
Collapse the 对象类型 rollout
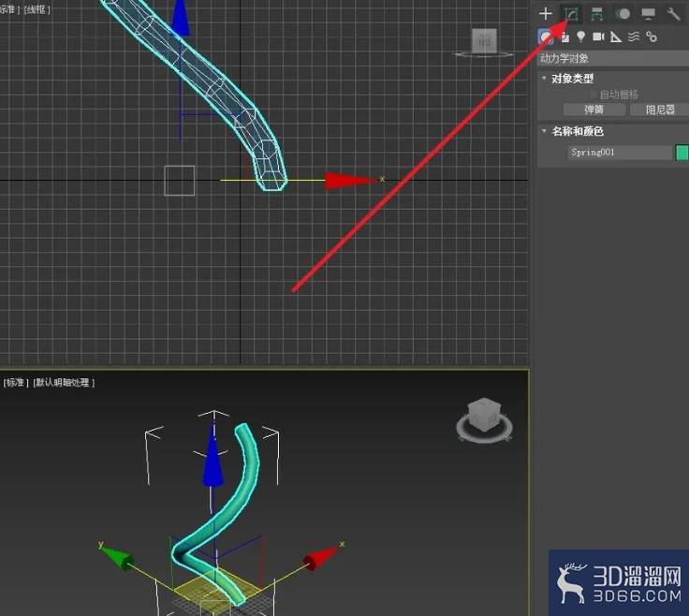(572, 79)
